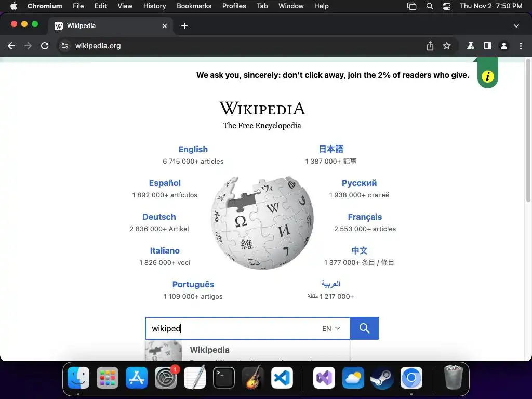Open a new tab with plus button
This screenshot has height=399, width=532.
click(184, 26)
